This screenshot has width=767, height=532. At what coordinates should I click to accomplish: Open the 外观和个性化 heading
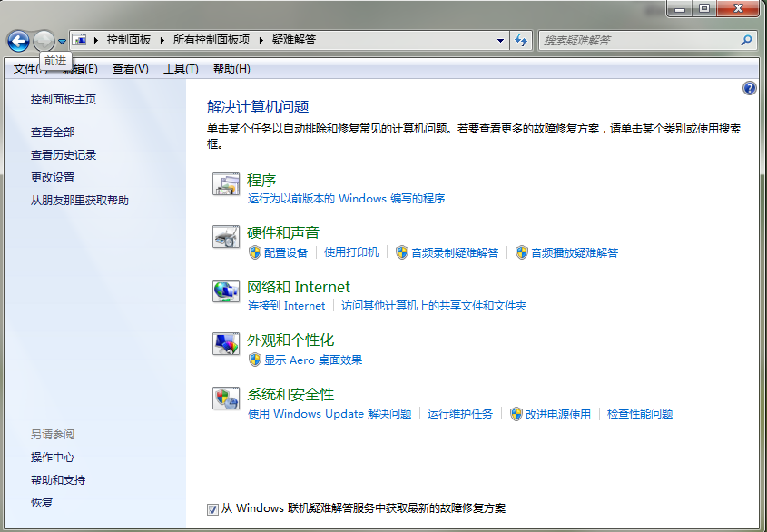[x=290, y=340]
